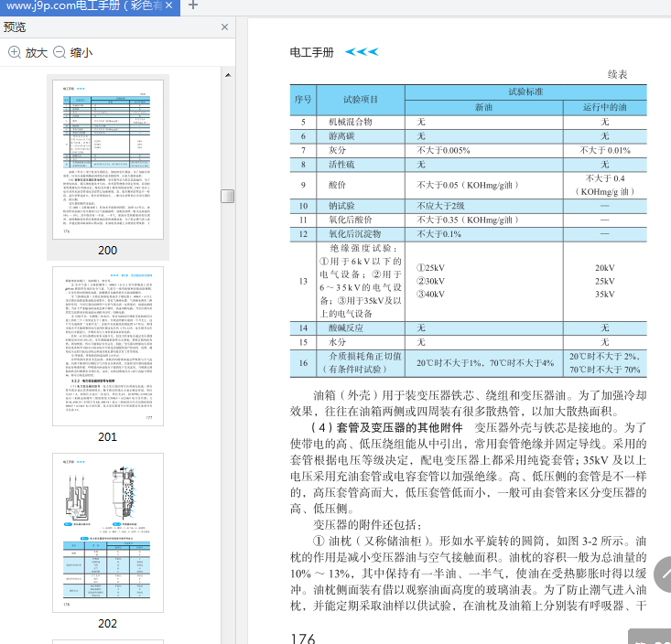Image resolution: width=671 pixels, height=644 pixels.
Task: Open a new tab with plus button
Action: [x=193, y=5]
